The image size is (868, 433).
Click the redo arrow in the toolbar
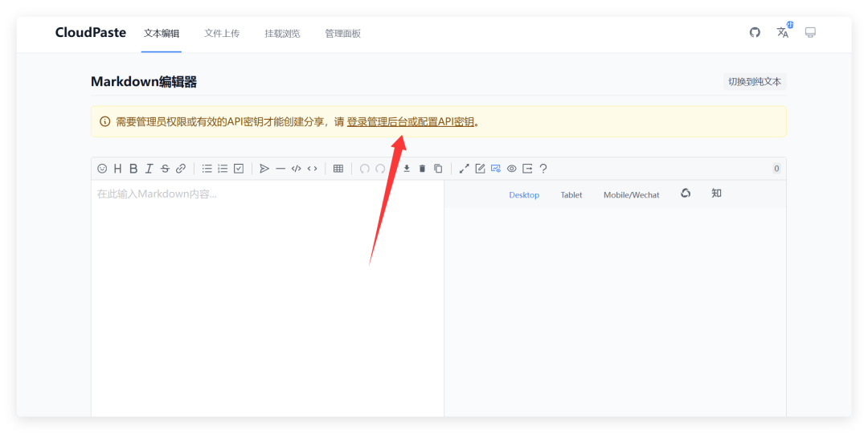pos(380,169)
